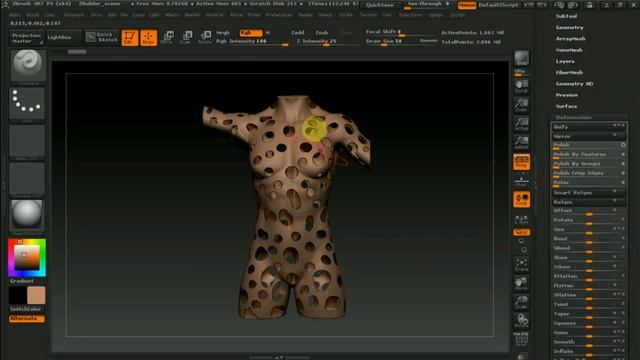Image resolution: width=640 pixels, height=360 pixels.
Task: Open the Quick Sketch tool
Action: [x=102, y=38]
